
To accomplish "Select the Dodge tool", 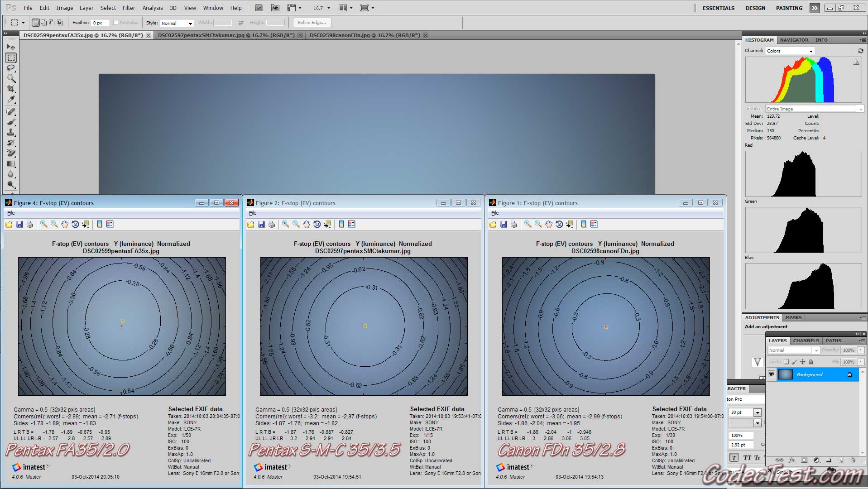I will pyautogui.click(x=11, y=184).
